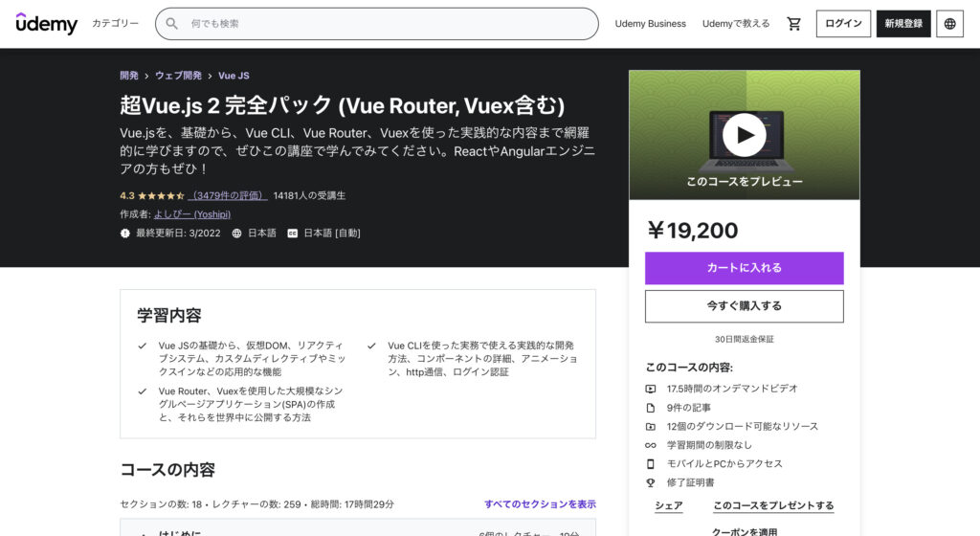Click the コースの内容 heading
This screenshot has height=536, width=980.
(x=167, y=470)
